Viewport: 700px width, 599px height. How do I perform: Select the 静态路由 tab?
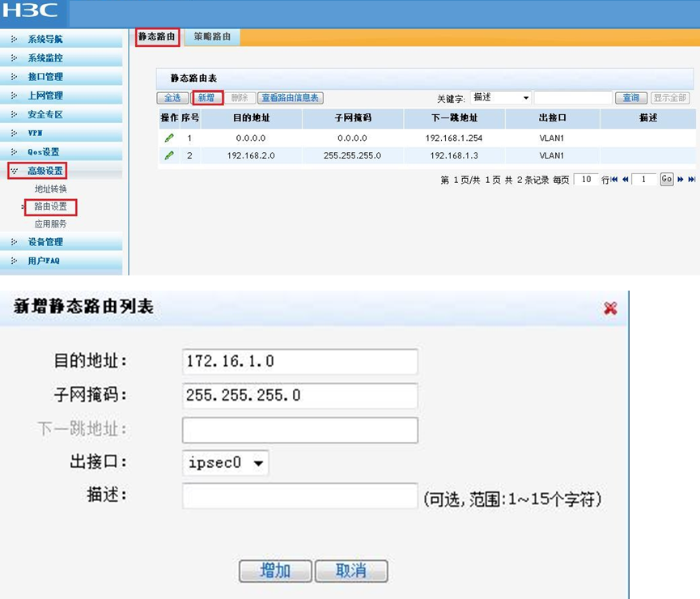pos(157,37)
